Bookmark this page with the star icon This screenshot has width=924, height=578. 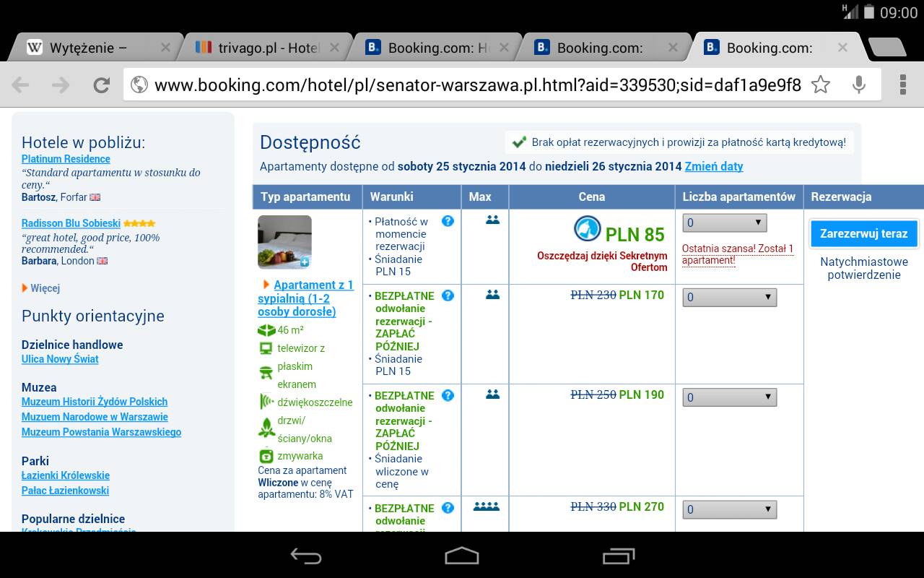click(821, 85)
